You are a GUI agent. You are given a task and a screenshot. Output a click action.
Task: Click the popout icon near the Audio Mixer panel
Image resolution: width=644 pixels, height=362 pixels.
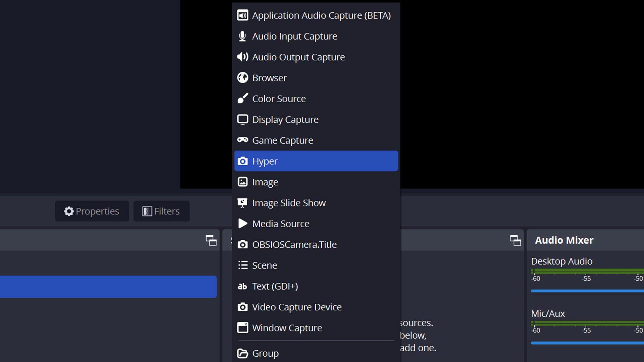(516, 240)
